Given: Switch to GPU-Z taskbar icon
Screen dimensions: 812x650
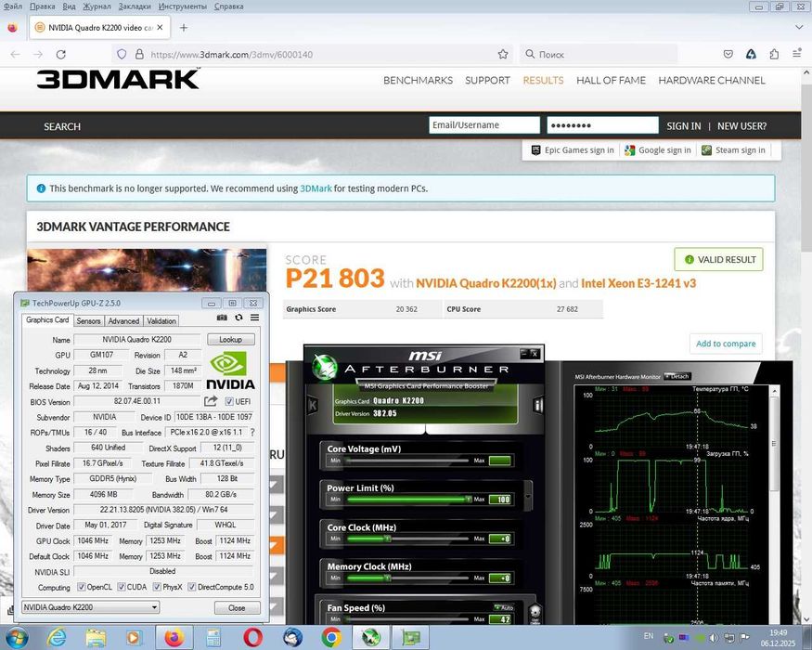Looking at the screenshot, I should coord(411,637).
